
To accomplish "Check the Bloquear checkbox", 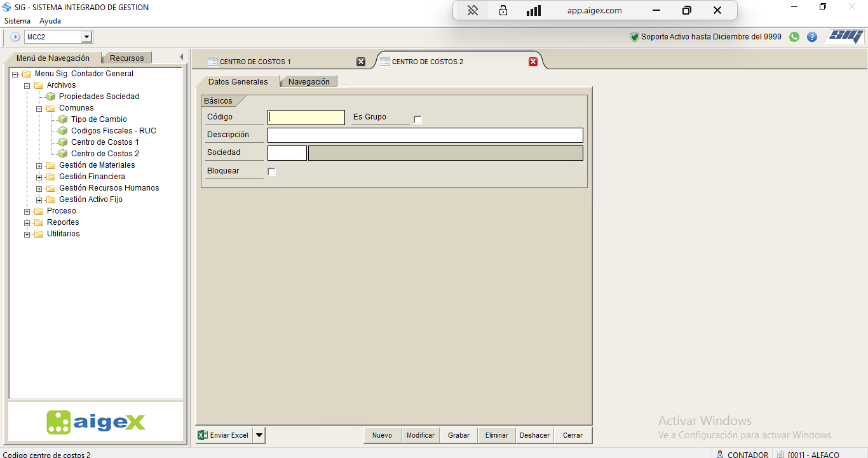I will point(272,172).
